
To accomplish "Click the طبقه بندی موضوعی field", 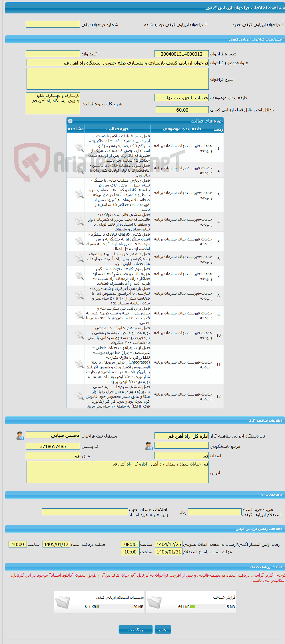I will 182,98.
